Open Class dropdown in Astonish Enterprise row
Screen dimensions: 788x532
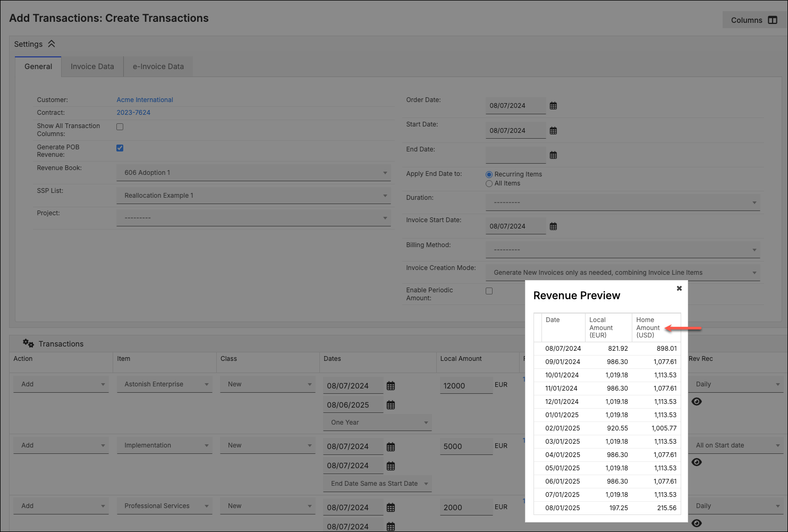(x=268, y=384)
